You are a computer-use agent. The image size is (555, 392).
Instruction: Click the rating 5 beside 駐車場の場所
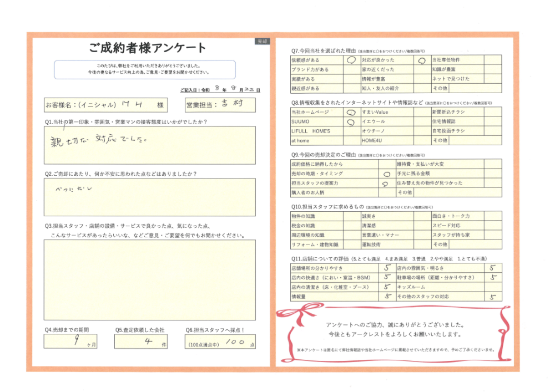click(x=493, y=277)
